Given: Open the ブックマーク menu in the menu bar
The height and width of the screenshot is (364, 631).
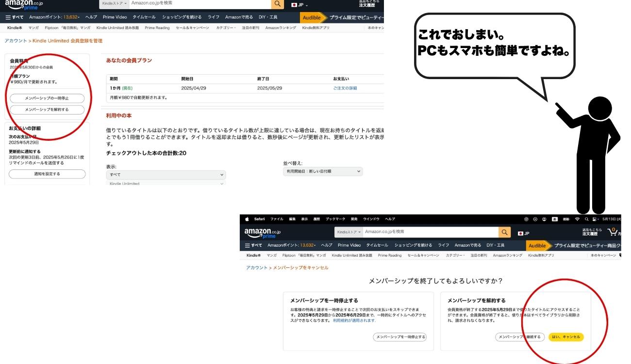Looking at the screenshot, I should click(335, 219).
